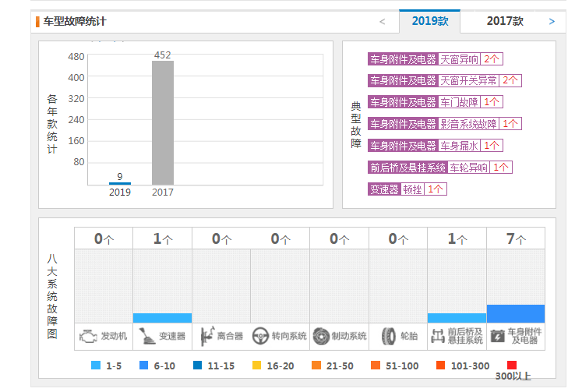The image size is (568, 392).
Task: Click the clutch (离合器) pedal icon
Action: tap(207, 336)
